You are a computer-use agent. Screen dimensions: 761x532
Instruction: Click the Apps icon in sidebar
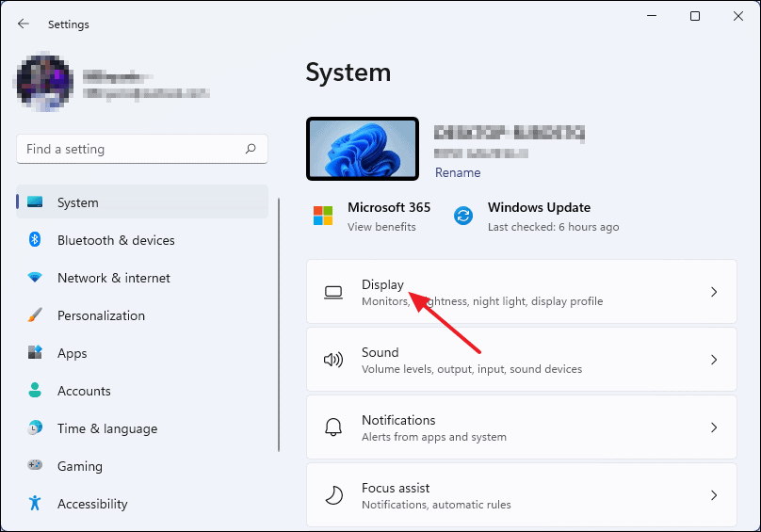tap(35, 352)
